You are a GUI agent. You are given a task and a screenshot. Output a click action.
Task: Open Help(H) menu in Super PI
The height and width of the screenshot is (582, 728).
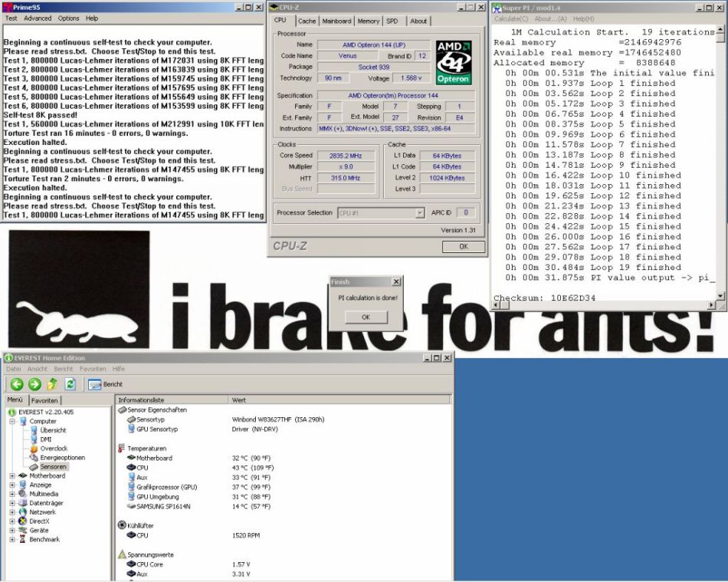pos(583,18)
